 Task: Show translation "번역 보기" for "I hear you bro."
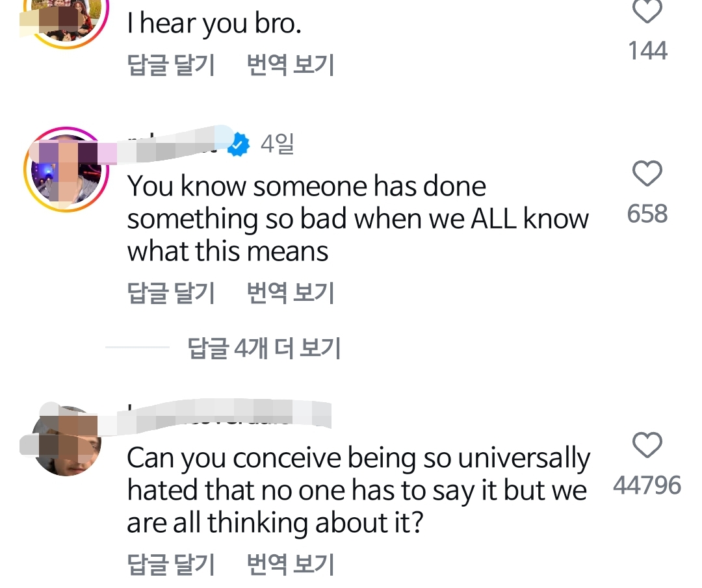(x=291, y=65)
